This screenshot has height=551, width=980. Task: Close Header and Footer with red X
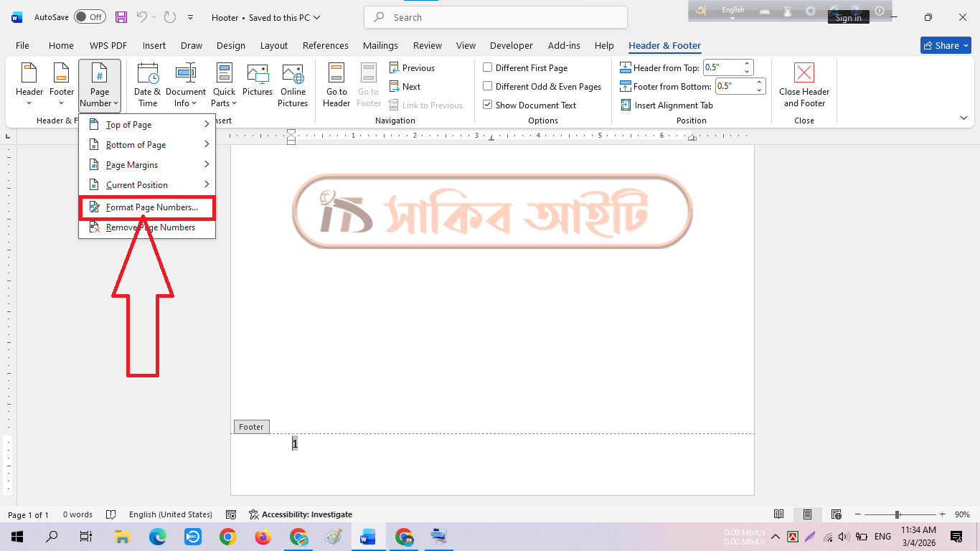[x=804, y=73]
